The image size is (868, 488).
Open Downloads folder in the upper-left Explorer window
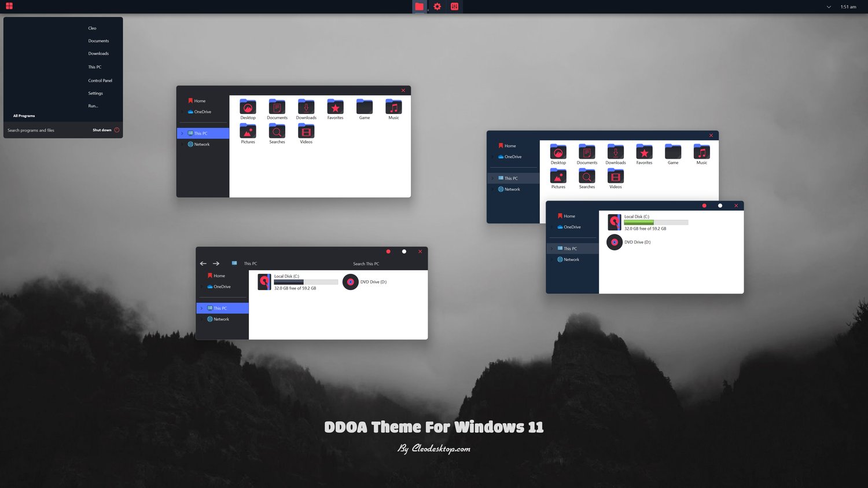tap(306, 109)
